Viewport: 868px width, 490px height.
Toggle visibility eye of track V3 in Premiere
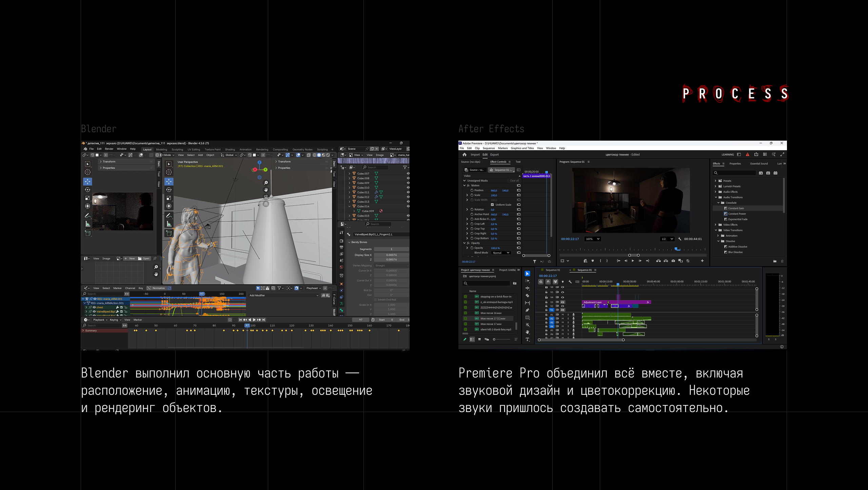(x=563, y=302)
